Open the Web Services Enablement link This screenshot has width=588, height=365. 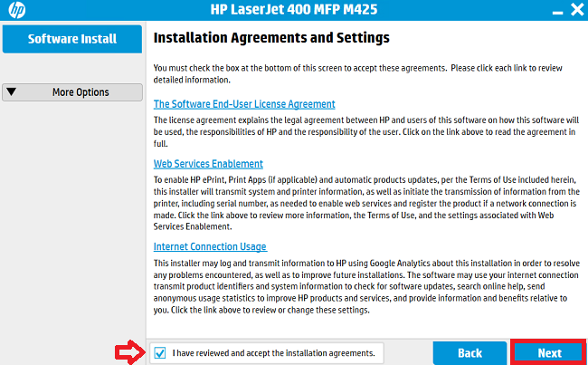pos(208,164)
